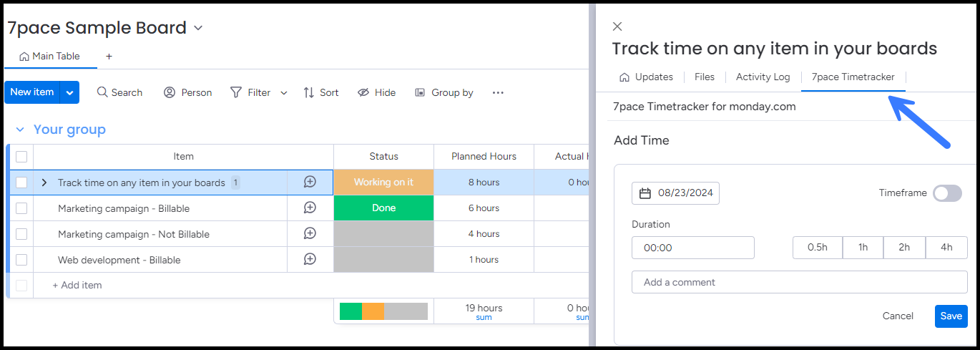Open updates bubble for Track time item
Screen dimensions: 980x350
(x=310, y=182)
